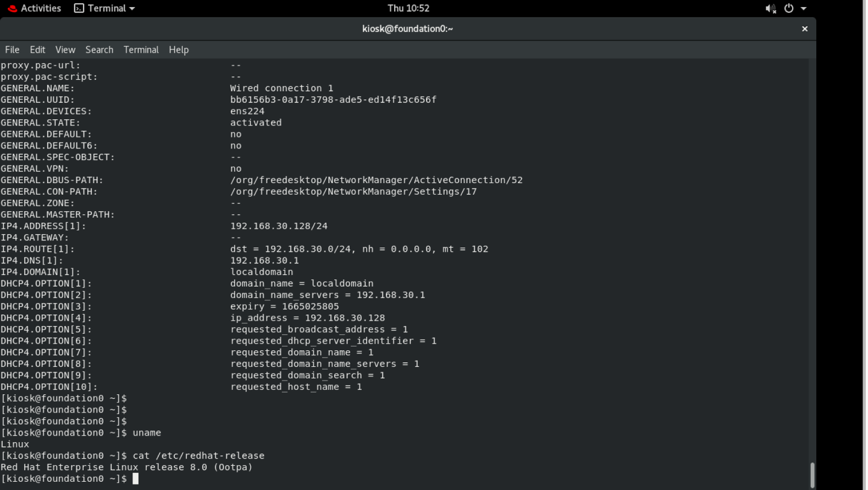Click the IP4.DOMAIN[1] localdomain value
This screenshot has height=490, width=868.
[x=262, y=272]
